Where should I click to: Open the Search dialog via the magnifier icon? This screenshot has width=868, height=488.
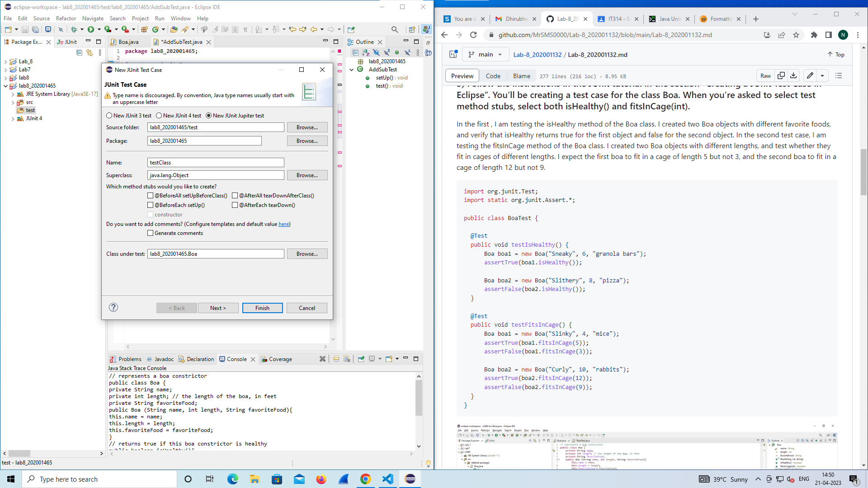pos(395,29)
